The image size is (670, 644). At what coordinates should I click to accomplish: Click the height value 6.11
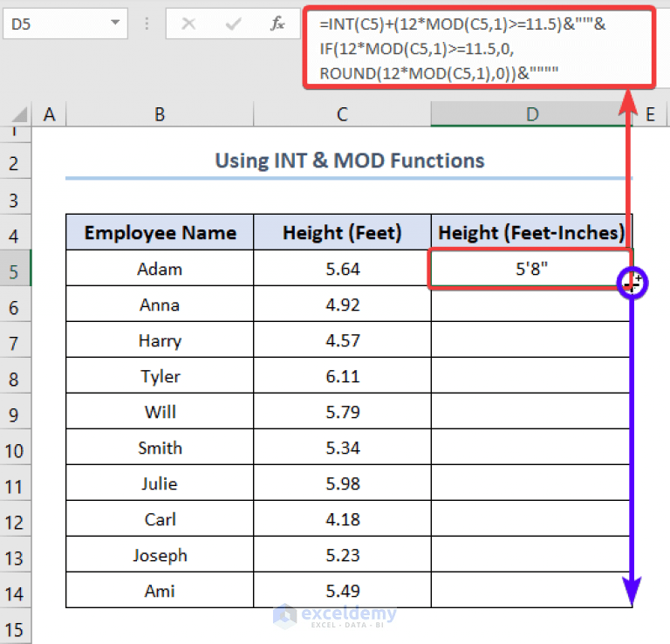click(x=342, y=376)
